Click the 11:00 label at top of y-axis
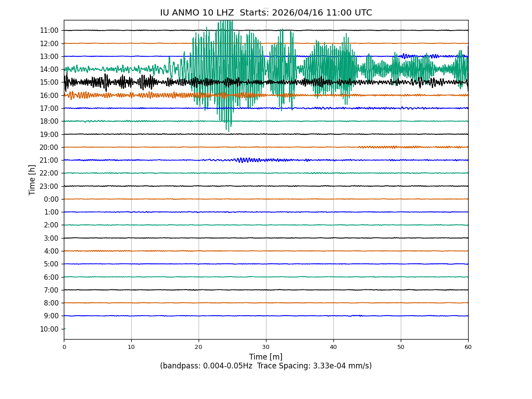 click(49, 31)
